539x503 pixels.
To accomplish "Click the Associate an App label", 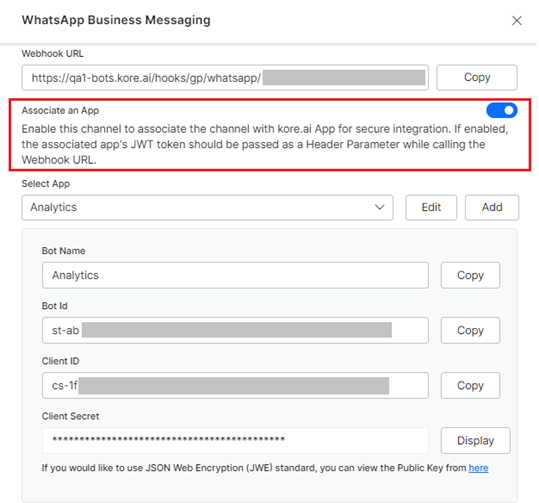I will (60, 111).
